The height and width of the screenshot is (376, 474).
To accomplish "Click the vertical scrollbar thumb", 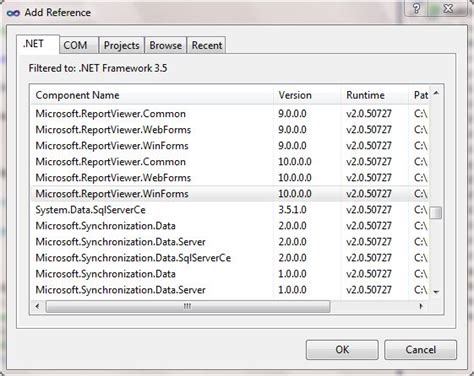I will 436,213.
